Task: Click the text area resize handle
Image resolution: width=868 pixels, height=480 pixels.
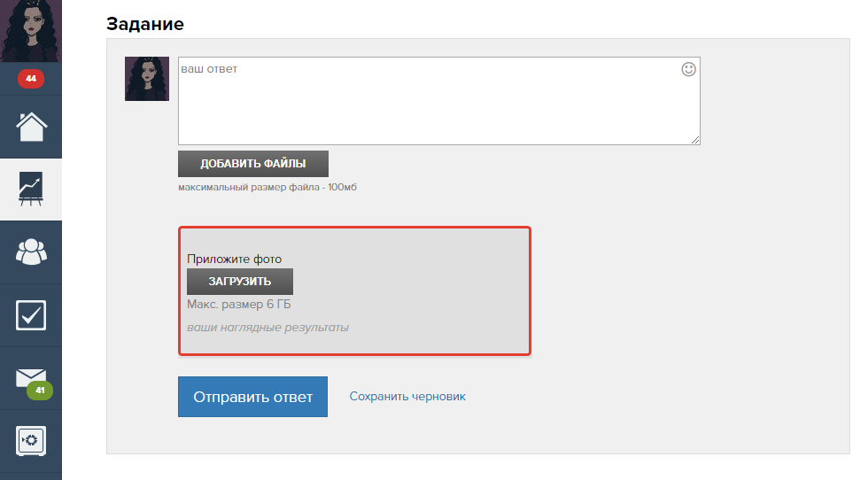Action: click(x=695, y=140)
